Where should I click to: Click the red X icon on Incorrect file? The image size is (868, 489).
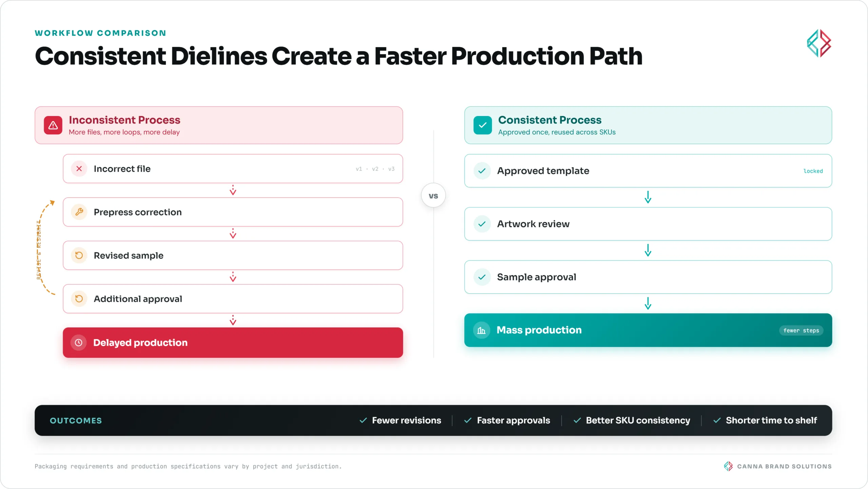tap(79, 169)
